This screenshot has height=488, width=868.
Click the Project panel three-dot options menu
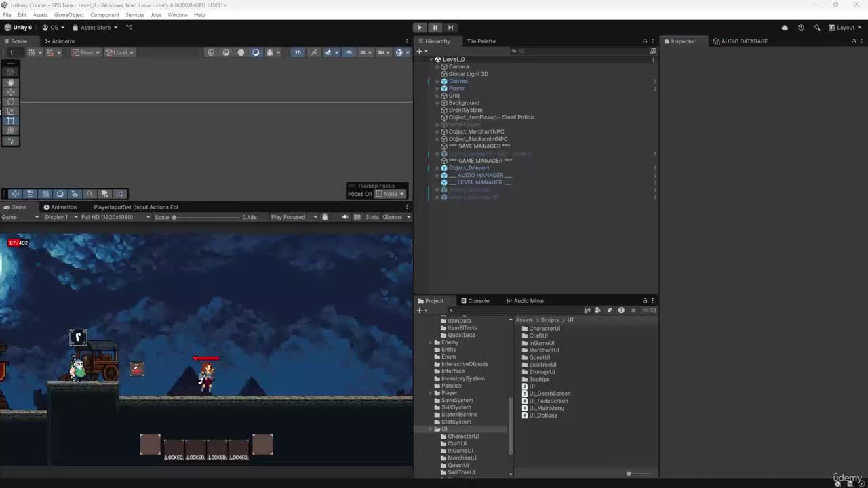pyautogui.click(x=652, y=301)
